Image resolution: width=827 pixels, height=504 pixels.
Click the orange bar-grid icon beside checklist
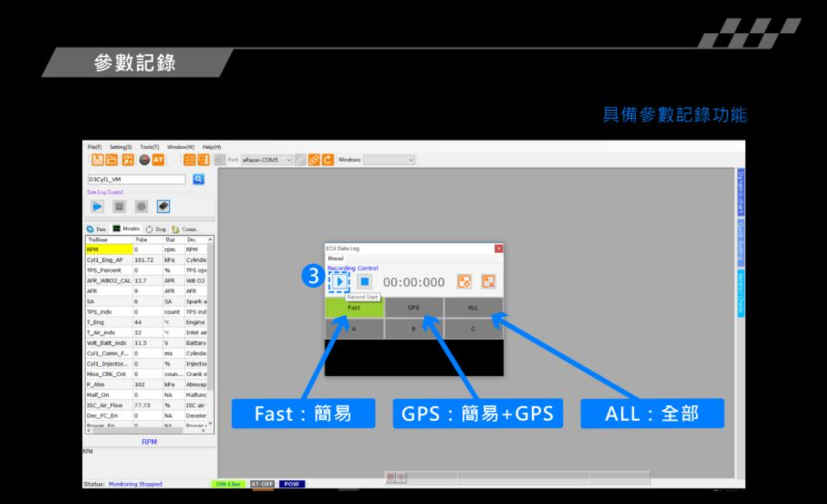click(204, 159)
